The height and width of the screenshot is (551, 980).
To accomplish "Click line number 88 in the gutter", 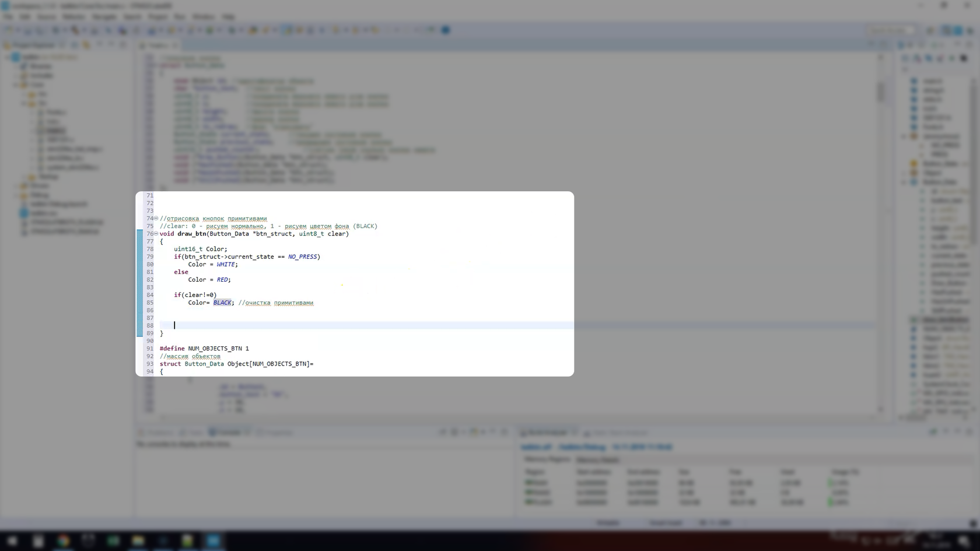I will (150, 325).
